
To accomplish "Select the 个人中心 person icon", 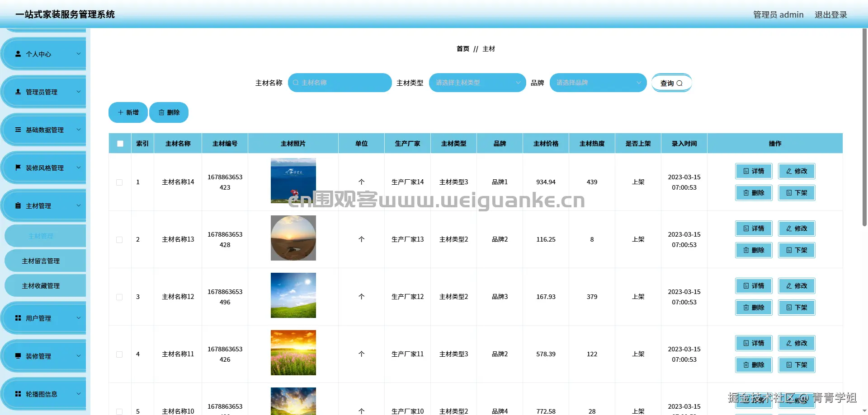I will pyautogui.click(x=18, y=54).
